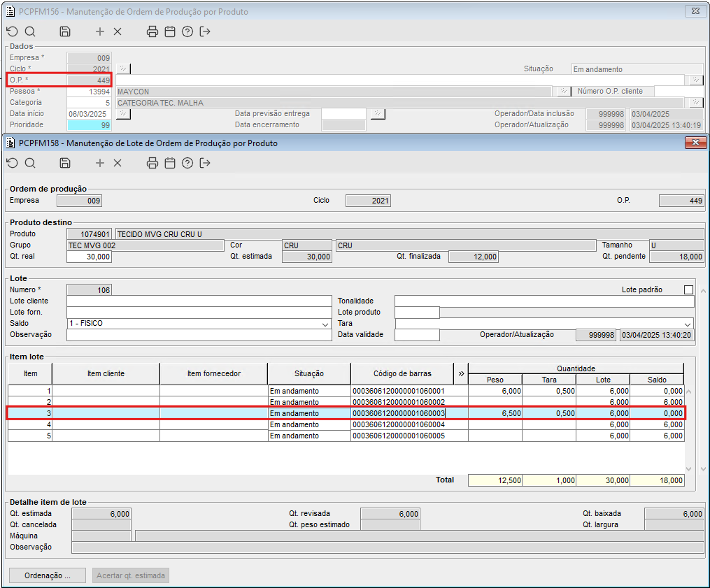The height and width of the screenshot is (588, 710).
Task: Toggle the Lote padrão checkbox
Action: click(x=689, y=289)
